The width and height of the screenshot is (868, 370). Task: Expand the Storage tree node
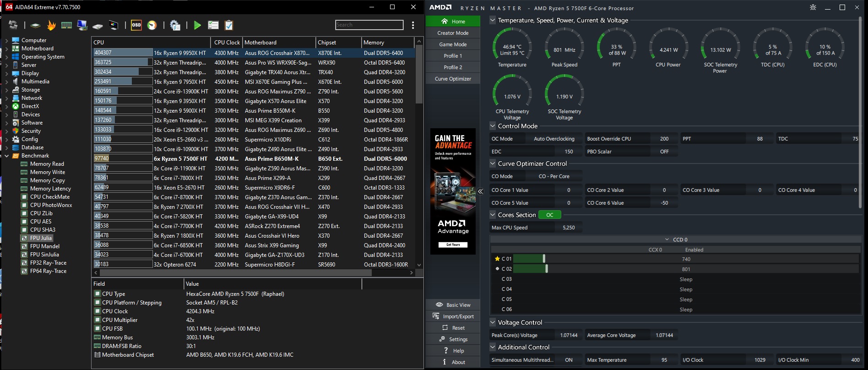point(6,90)
